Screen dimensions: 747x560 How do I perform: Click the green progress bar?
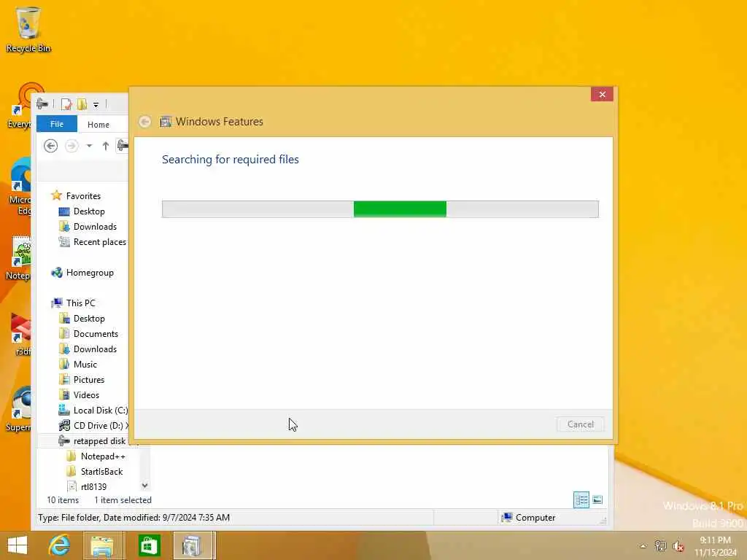pyautogui.click(x=400, y=209)
